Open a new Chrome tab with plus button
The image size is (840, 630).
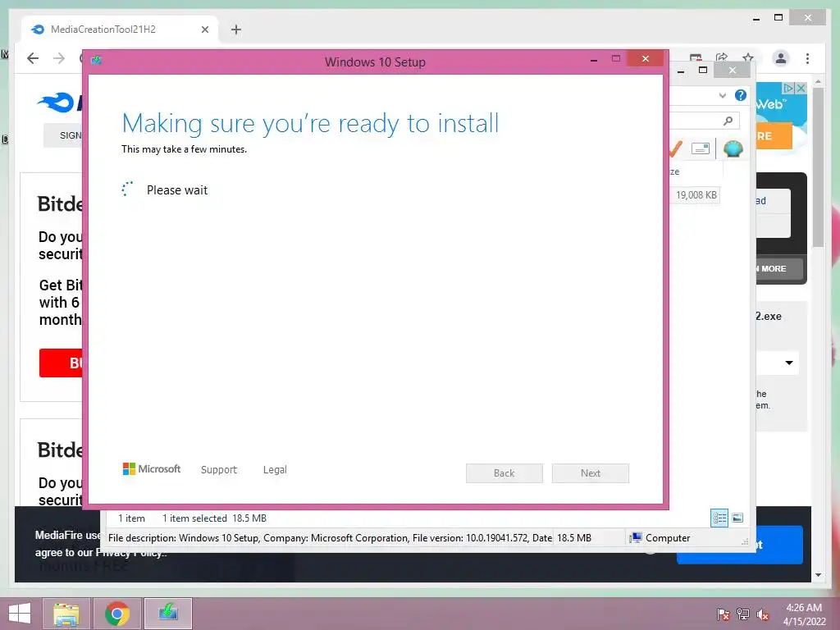pyautogui.click(x=236, y=30)
